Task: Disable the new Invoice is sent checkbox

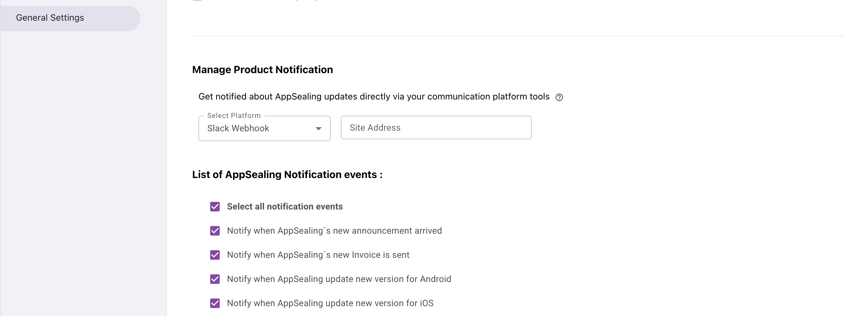Action: tap(215, 255)
